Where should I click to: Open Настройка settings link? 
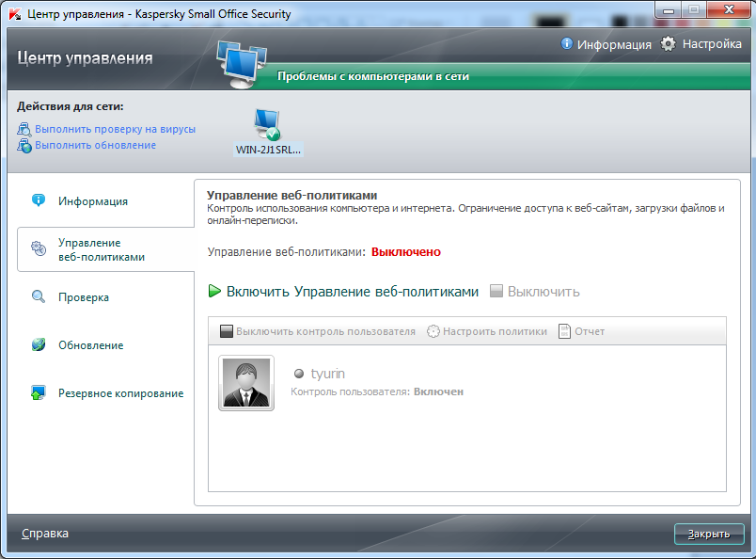click(712, 44)
